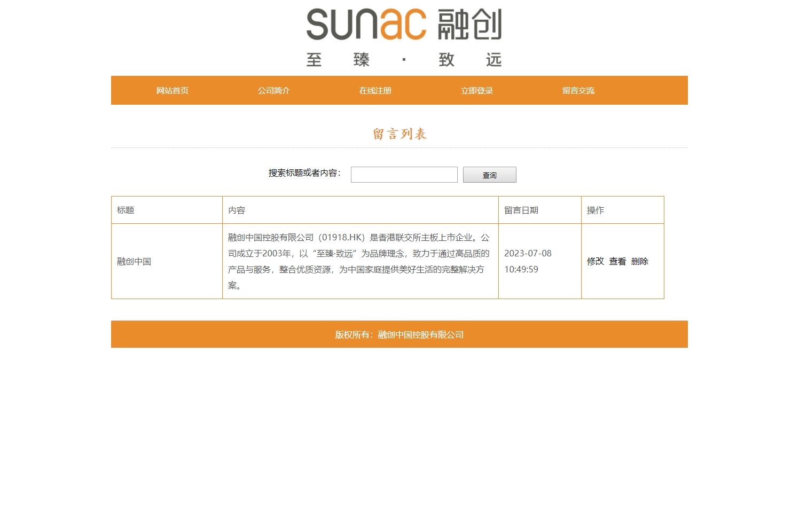Go to 公司简介 page
Screen dimensions: 799x532
coord(273,90)
